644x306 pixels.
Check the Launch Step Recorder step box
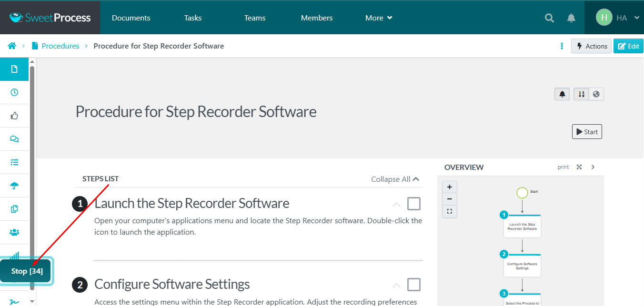414,204
